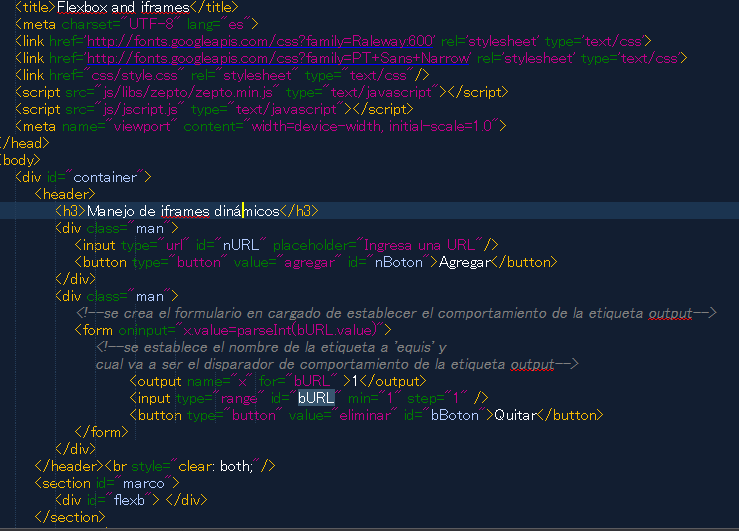Click the 'container' div id value
This screenshot has height=531, width=739.
click(x=105, y=177)
